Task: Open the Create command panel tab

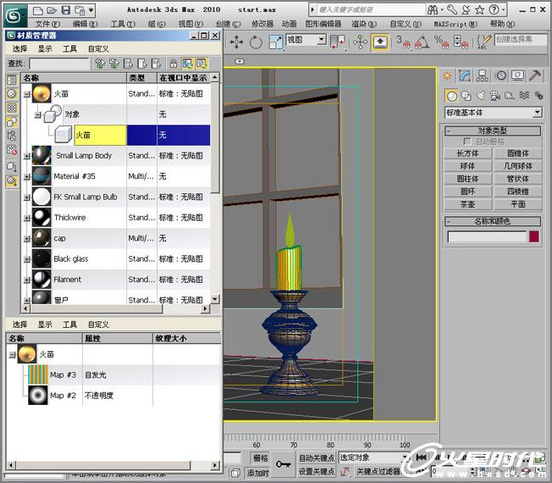Action: tap(448, 75)
